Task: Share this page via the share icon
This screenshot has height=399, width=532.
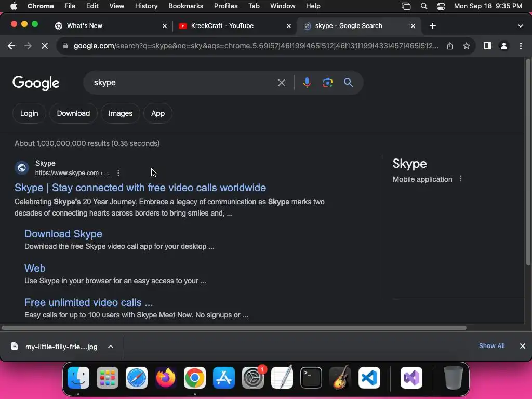Action: tap(450, 46)
